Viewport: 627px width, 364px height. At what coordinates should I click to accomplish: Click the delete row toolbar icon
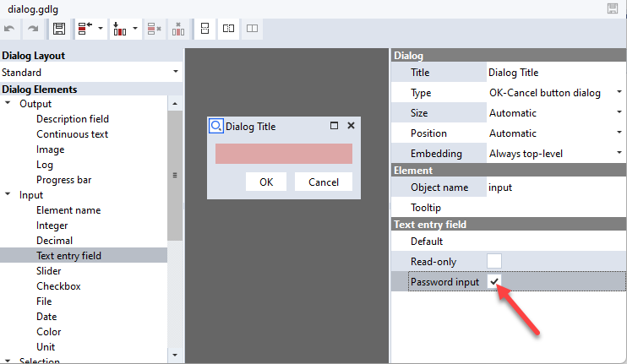coord(155,29)
